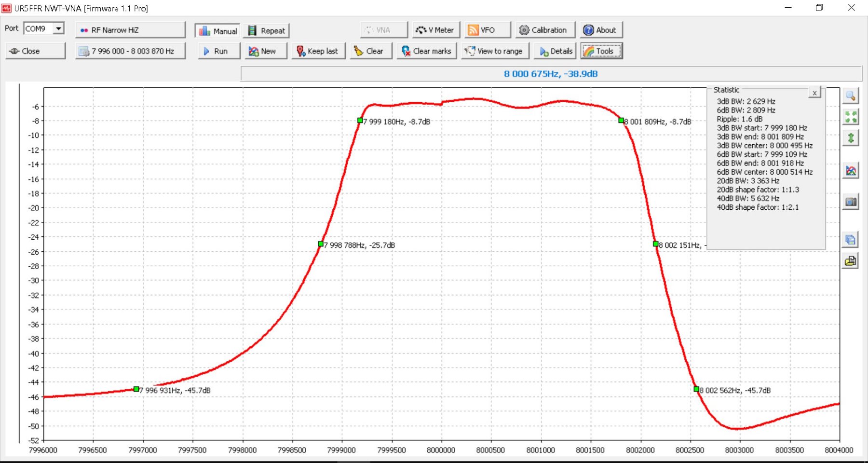The width and height of the screenshot is (868, 463).
Task: Click y-axis label -26
Action: coord(33,252)
